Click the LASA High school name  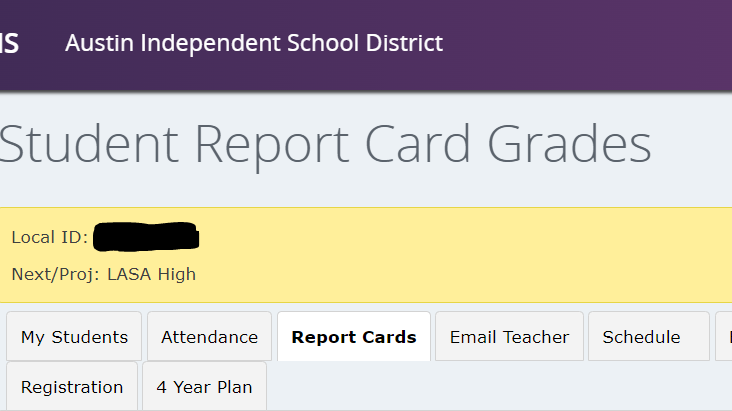pos(151,274)
